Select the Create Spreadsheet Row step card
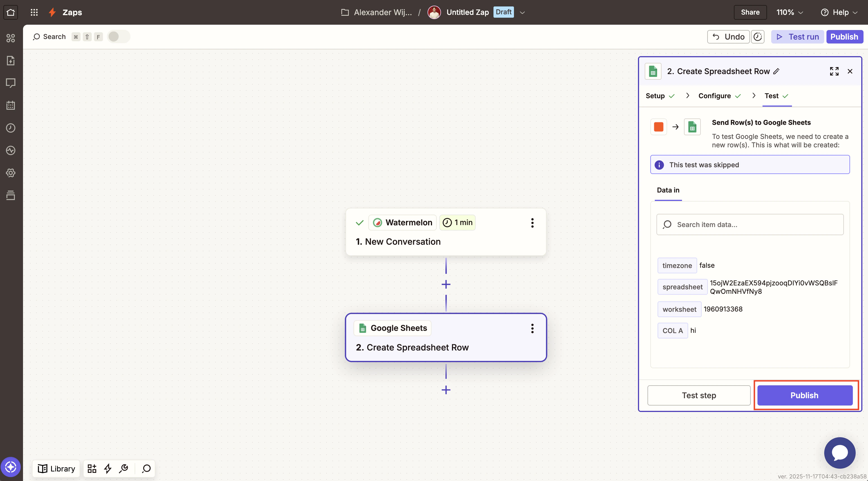 point(446,338)
